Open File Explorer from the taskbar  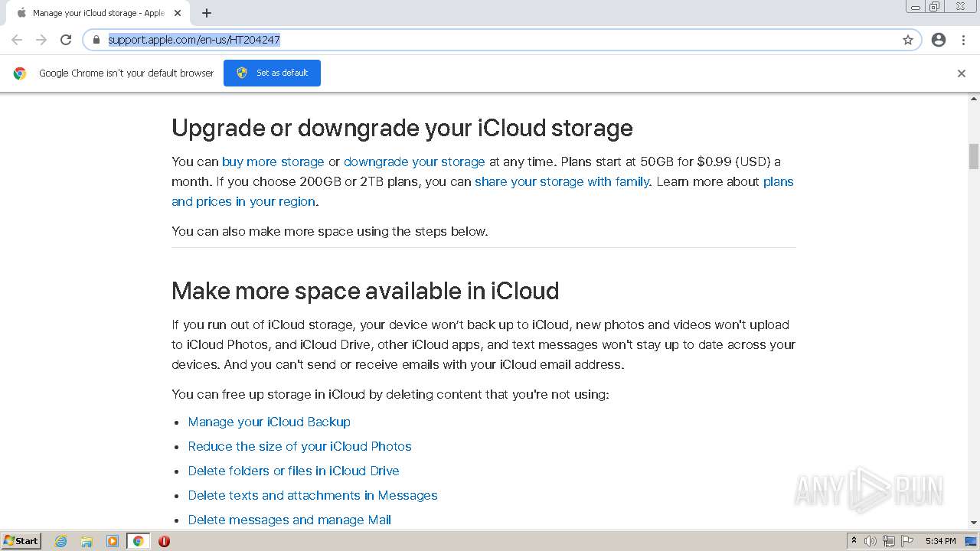coord(87,541)
